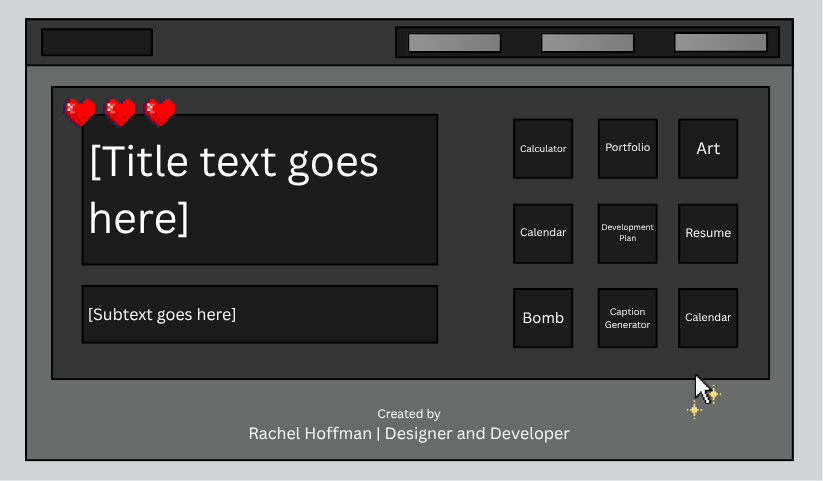
Task: Click the middle red pixel heart
Action: click(x=120, y=112)
